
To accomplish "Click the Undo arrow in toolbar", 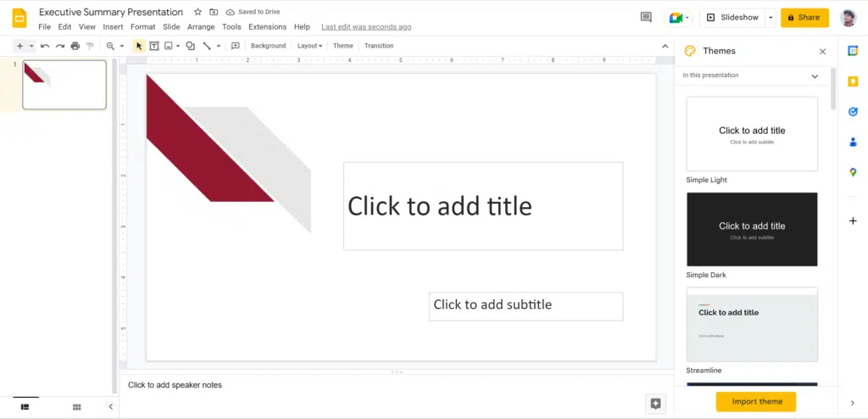I will point(45,46).
